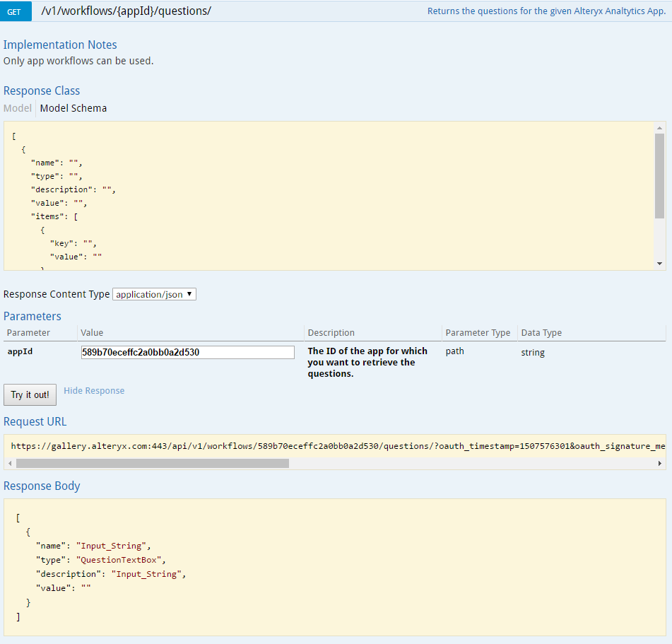Click the Implementation Notes heading
Viewport: 672px width, 644px height.
click(x=60, y=45)
